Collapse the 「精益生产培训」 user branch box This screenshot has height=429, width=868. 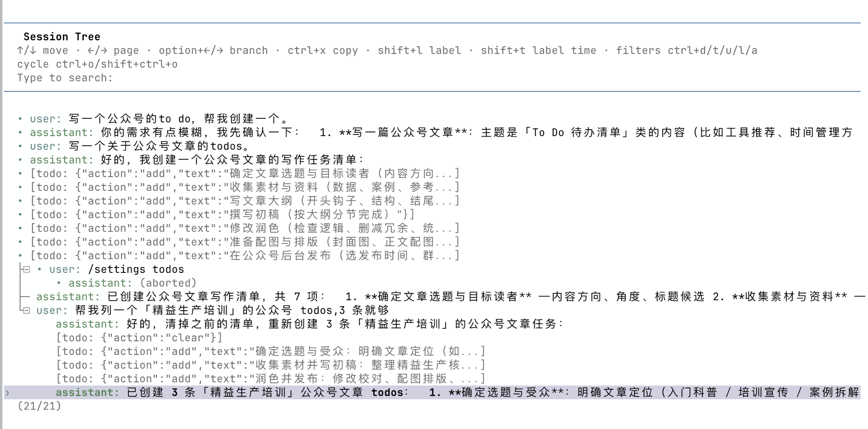coord(26,311)
